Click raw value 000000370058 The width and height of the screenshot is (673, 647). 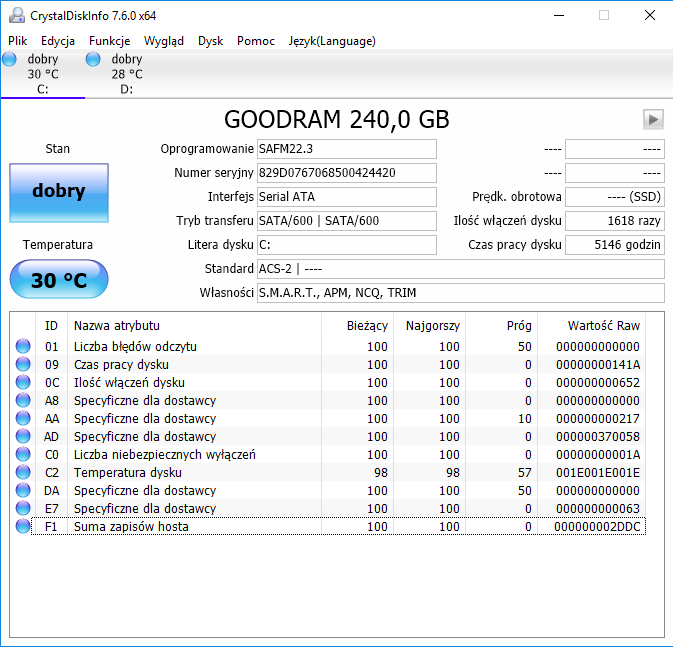pos(598,437)
